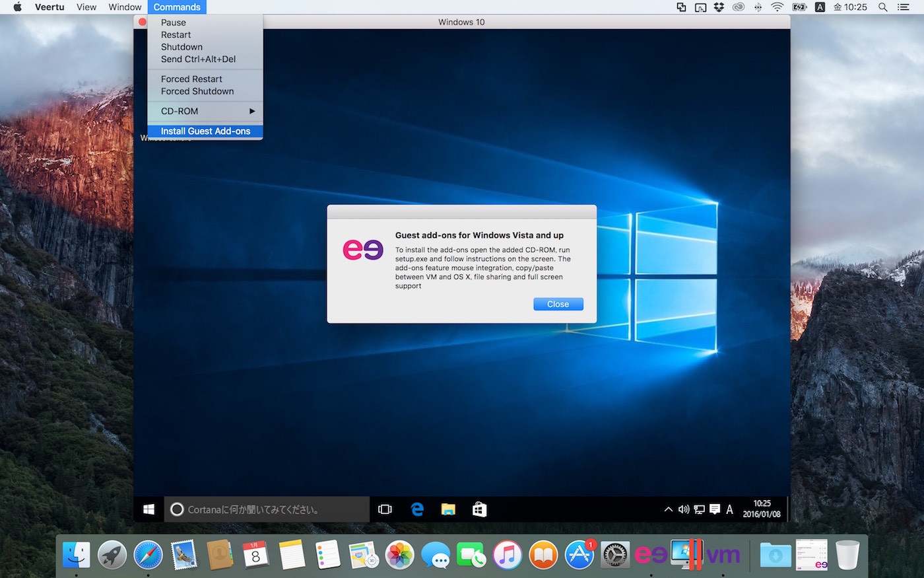The height and width of the screenshot is (578, 924).
Task: Open System Preferences from the Dock
Action: click(615, 555)
